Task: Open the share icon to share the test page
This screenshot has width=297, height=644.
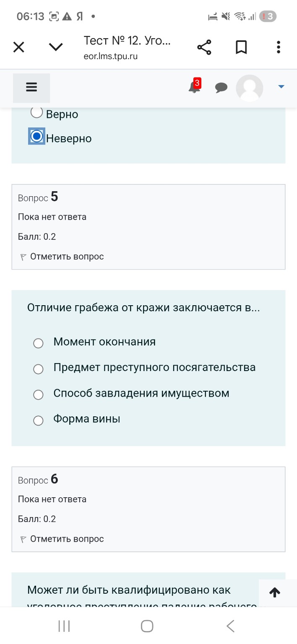Action: coord(204,47)
